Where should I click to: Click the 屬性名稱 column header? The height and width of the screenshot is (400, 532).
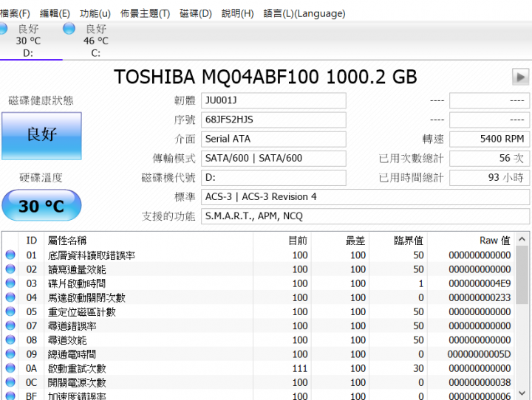point(149,241)
